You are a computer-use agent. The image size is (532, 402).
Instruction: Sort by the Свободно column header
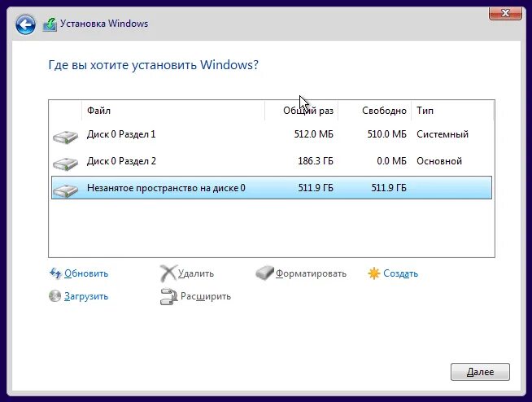(374, 111)
